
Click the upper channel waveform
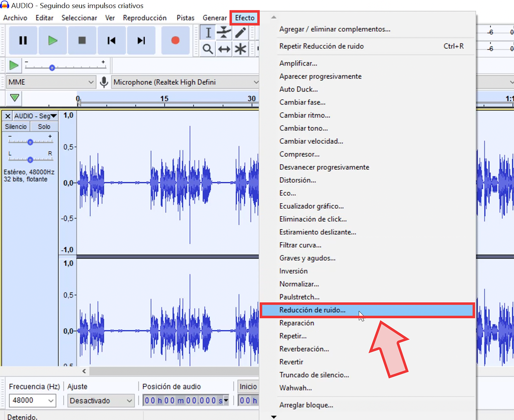168,183
